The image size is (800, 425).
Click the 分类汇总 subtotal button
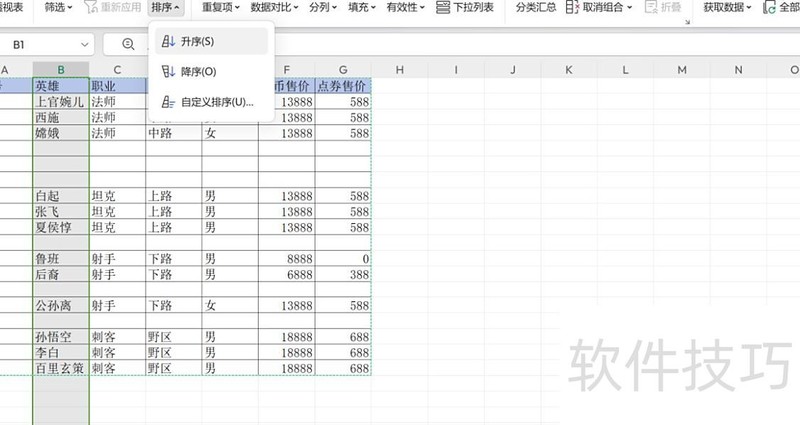tap(536, 7)
